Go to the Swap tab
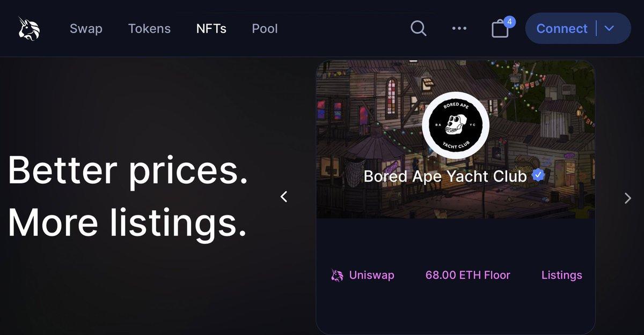The image size is (644, 335). click(x=86, y=28)
